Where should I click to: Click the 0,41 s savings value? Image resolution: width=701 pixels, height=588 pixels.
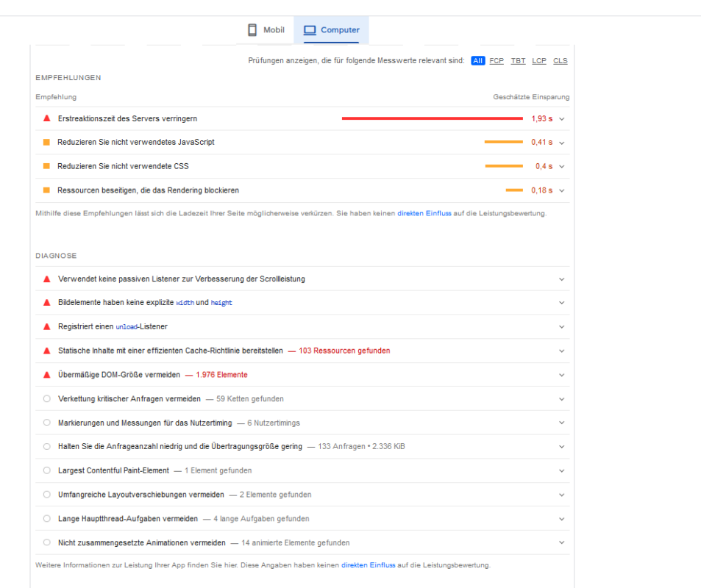[x=542, y=143]
